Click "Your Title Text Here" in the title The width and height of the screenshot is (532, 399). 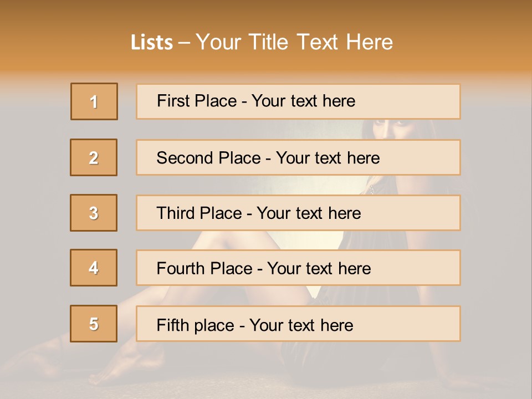coord(294,42)
